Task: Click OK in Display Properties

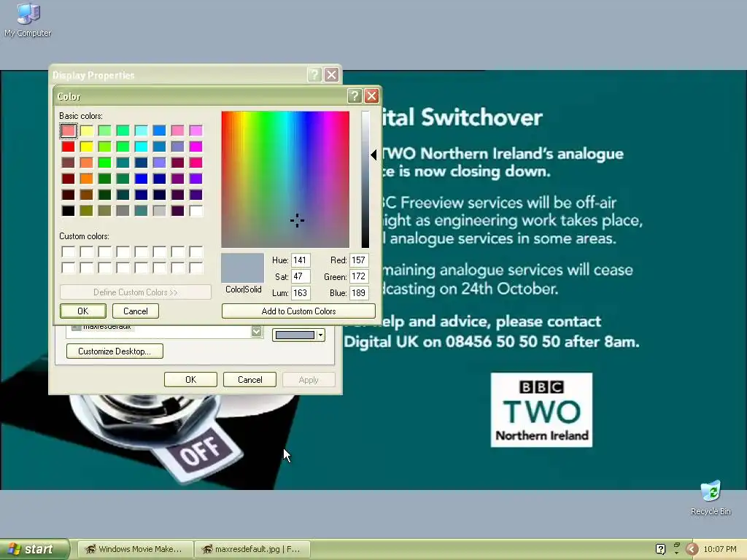Action: pos(190,379)
